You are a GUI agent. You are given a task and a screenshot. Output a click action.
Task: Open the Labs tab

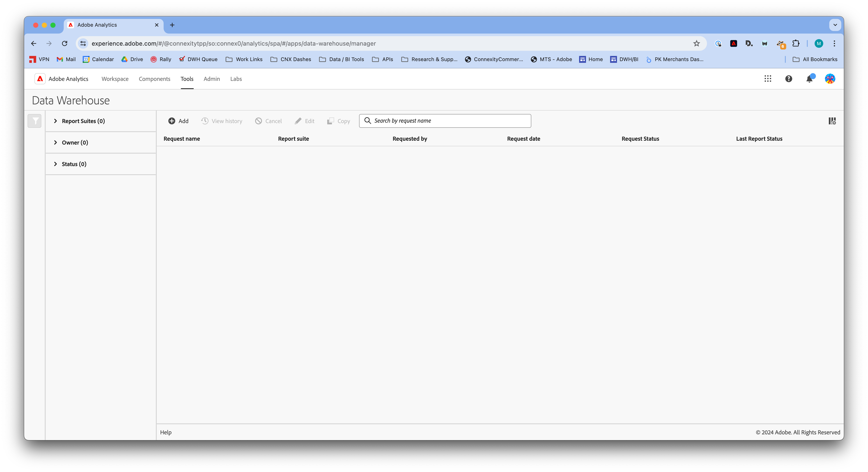coord(236,79)
